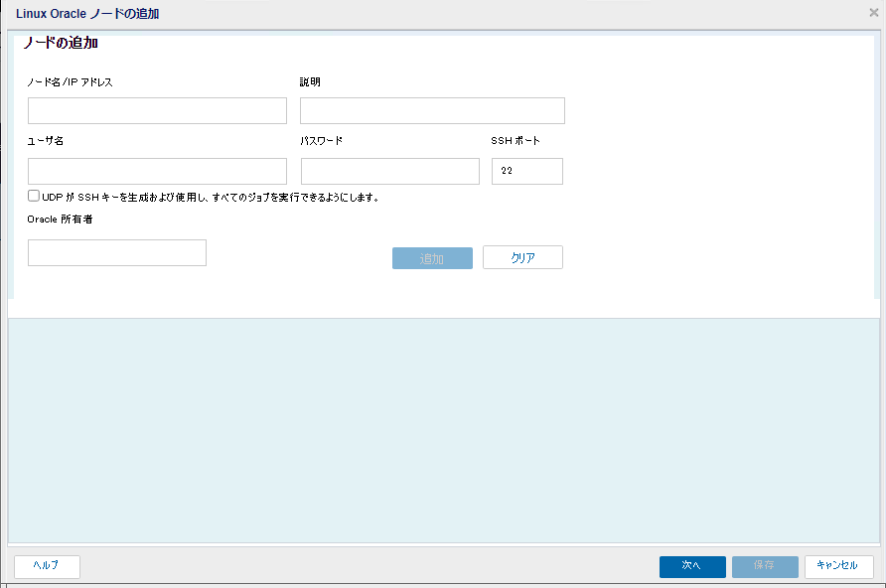
Task: Select the ユーザ名 input field
Action: click(157, 171)
